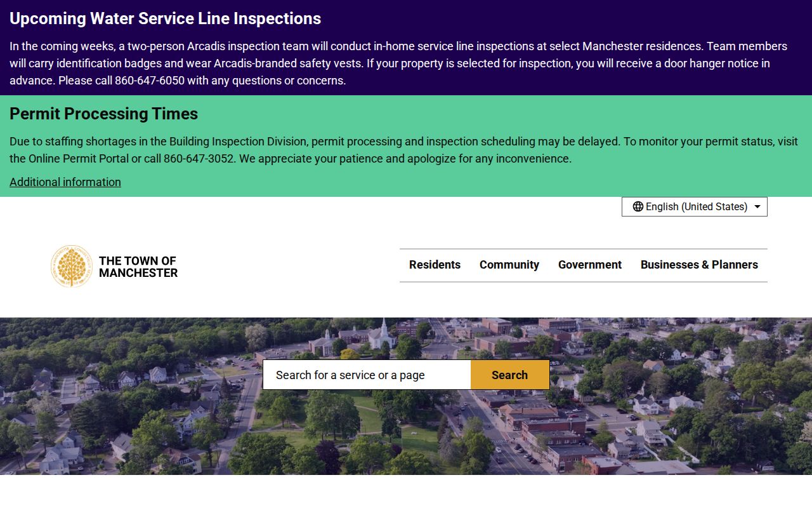812x508 pixels.
Task: Open the Residents menu
Action: (x=435, y=265)
